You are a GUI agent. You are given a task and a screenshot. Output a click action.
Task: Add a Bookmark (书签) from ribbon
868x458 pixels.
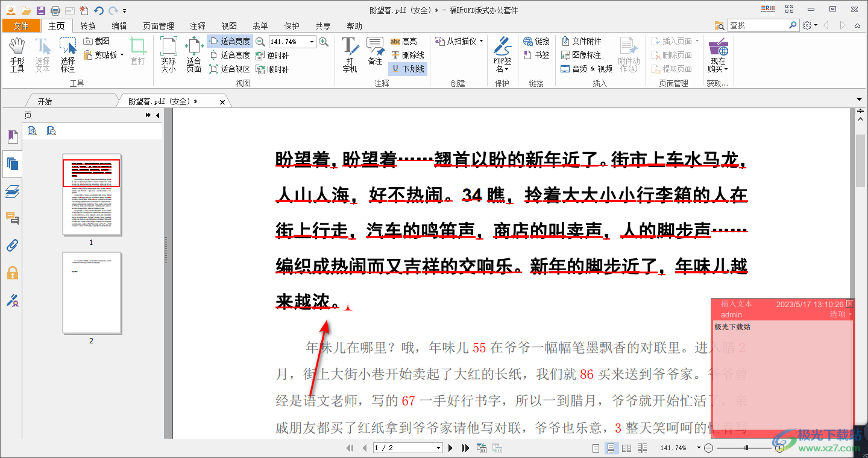tap(536, 55)
